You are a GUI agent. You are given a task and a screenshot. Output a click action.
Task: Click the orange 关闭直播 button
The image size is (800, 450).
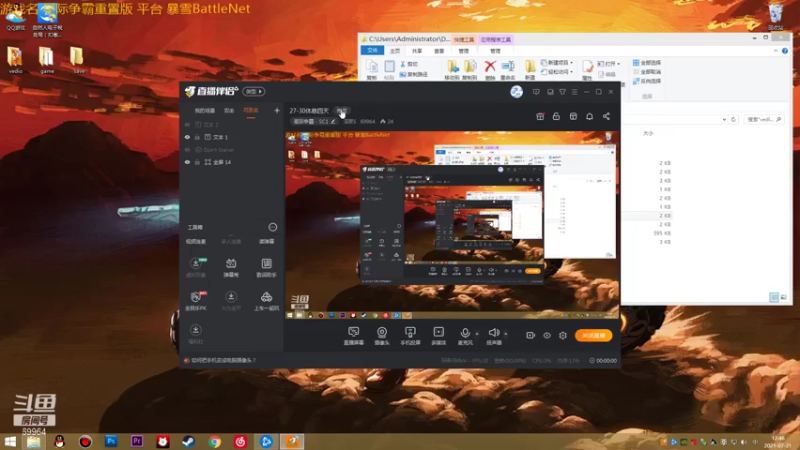click(593, 335)
